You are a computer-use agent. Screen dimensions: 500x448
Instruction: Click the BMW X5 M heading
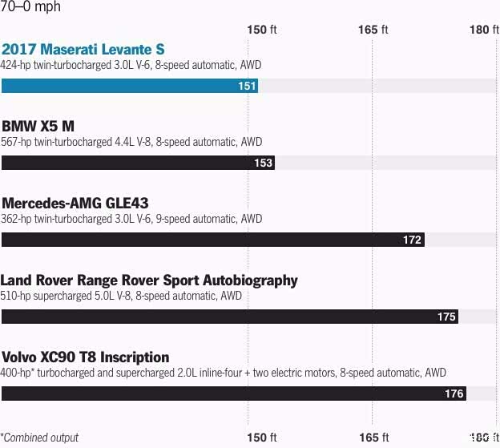[x=38, y=127]
